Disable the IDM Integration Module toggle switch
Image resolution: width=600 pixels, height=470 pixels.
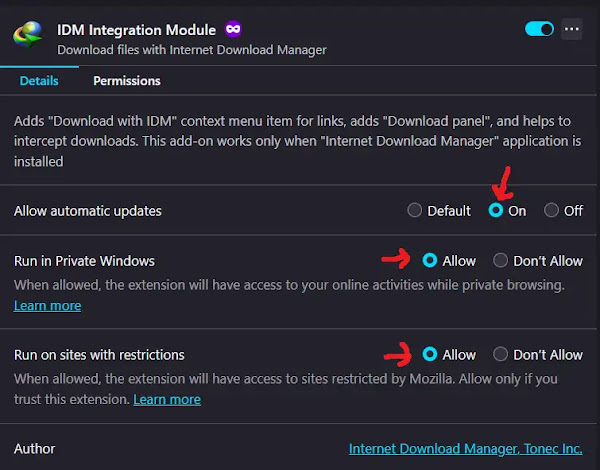pyautogui.click(x=539, y=29)
